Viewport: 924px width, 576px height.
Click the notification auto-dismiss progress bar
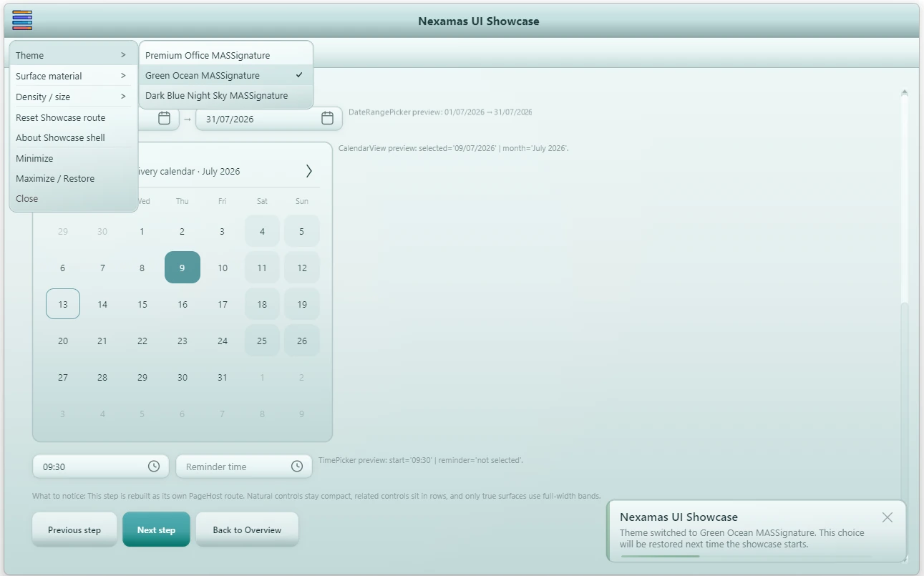click(x=747, y=556)
